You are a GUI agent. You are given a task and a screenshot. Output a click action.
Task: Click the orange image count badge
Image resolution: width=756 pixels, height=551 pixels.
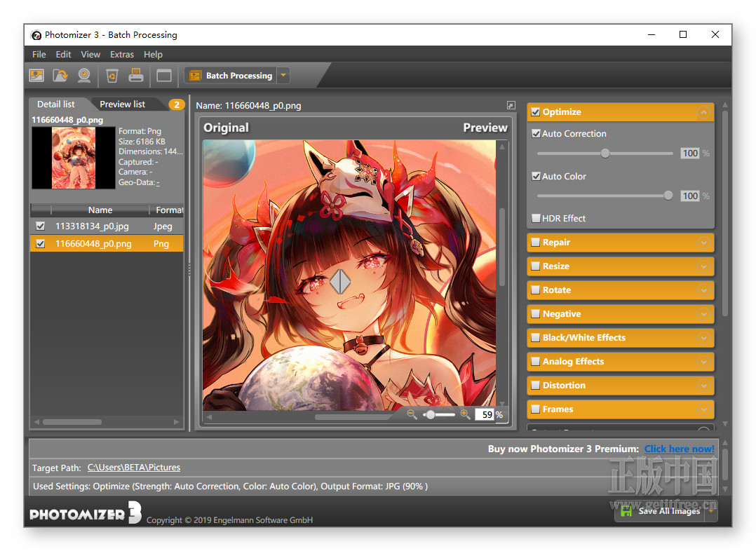[177, 104]
